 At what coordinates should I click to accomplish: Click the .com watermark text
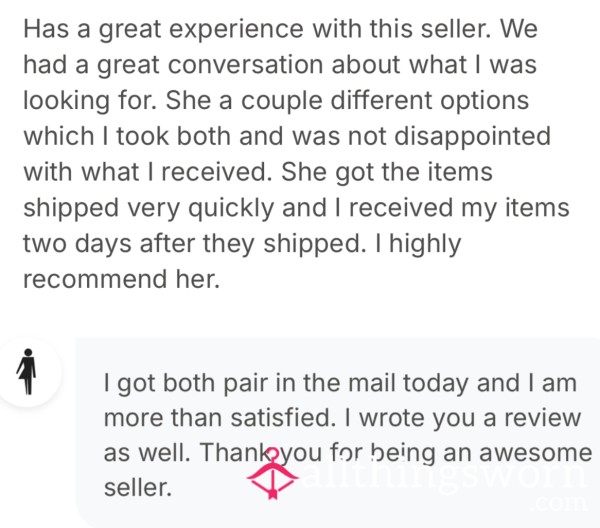pos(560,504)
